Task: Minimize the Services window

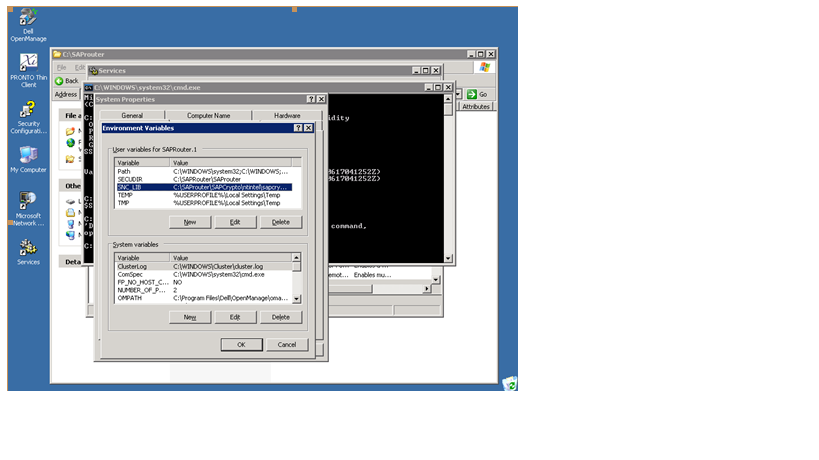Action: [416, 70]
